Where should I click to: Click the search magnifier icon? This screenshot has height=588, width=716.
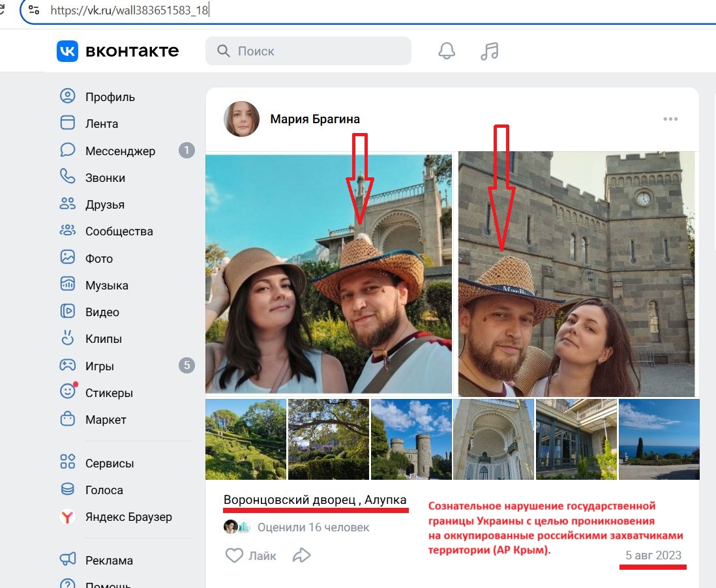click(x=223, y=51)
